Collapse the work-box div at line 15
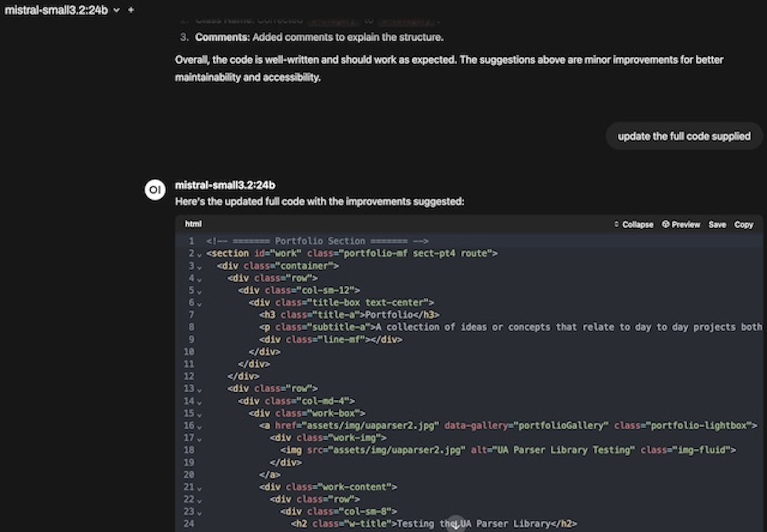The height and width of the screenshot is (532, 767). tap(199, 414)
